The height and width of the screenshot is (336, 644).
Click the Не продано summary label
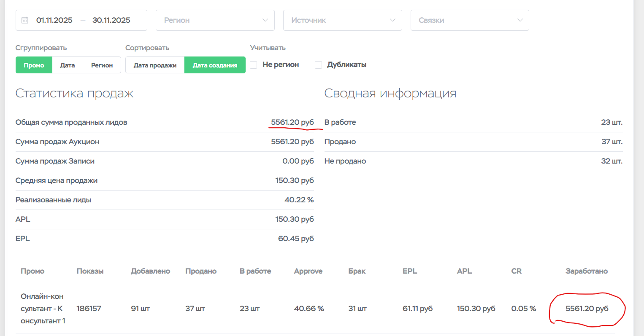345,161
